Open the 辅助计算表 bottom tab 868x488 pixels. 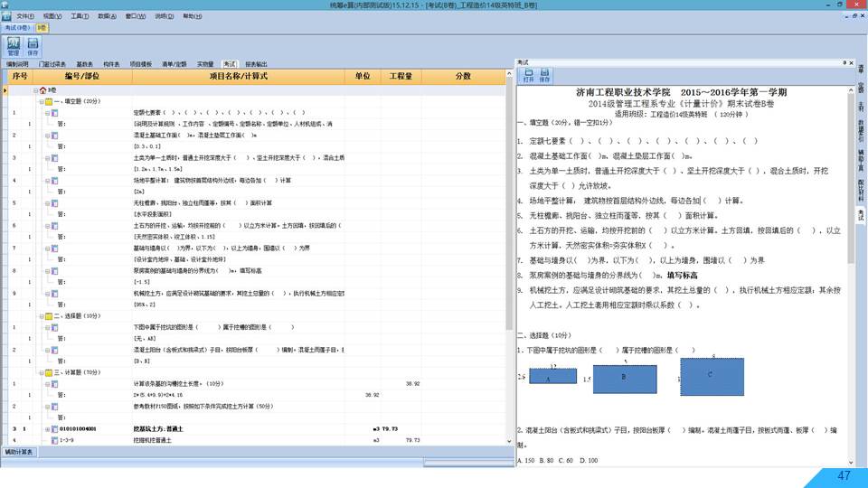(x=19, y=451)
